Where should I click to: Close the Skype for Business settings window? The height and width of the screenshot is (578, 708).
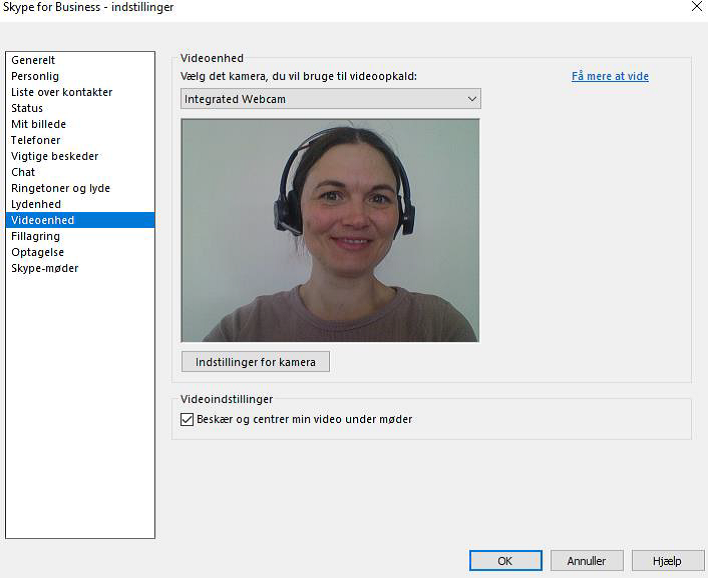697,7
